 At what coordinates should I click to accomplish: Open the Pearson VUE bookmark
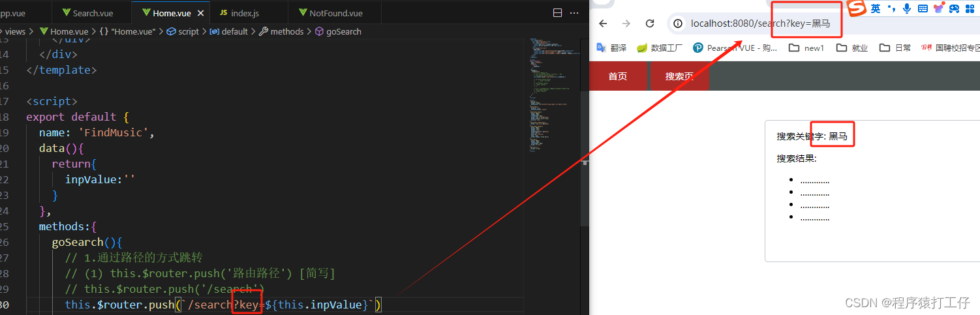735,48
